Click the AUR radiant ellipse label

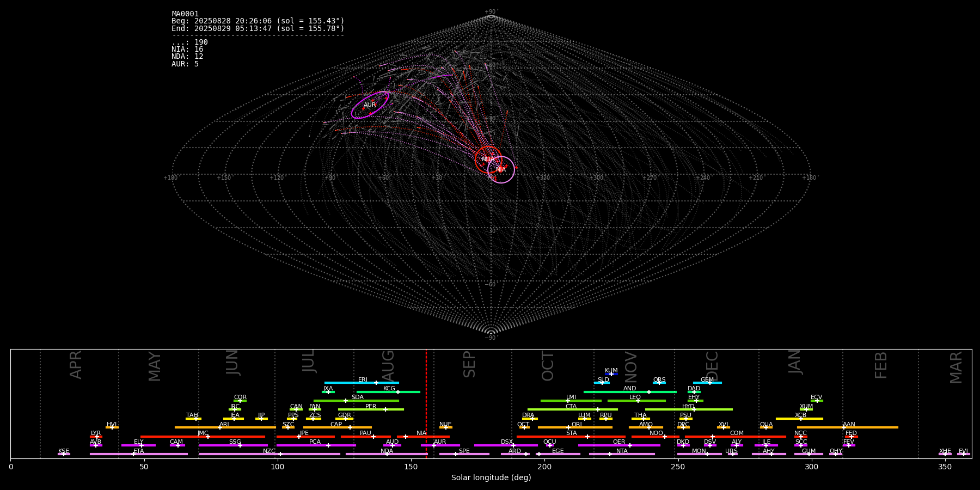coord(370,105)
